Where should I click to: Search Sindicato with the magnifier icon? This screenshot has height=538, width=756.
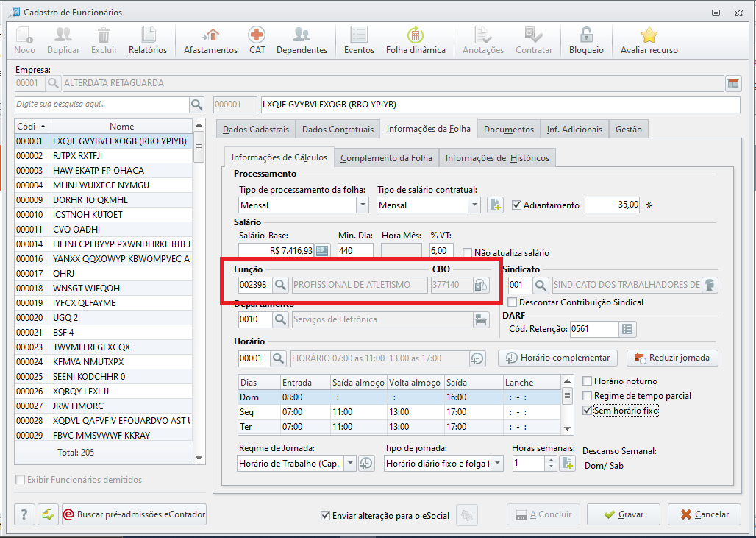[541, 285]
